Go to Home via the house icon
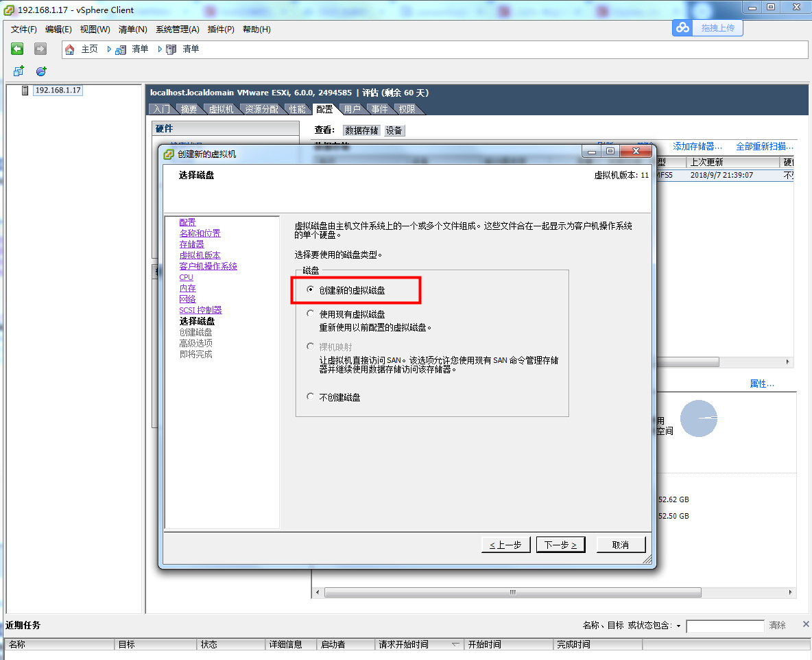812x660 pixels. pos(69,49)
